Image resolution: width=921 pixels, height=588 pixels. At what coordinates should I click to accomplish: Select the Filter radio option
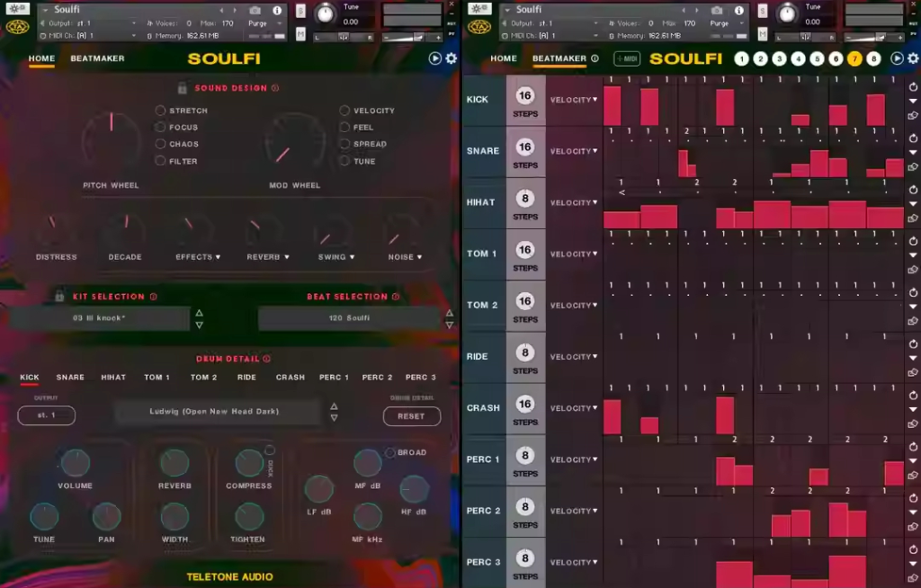pos(160,160)
